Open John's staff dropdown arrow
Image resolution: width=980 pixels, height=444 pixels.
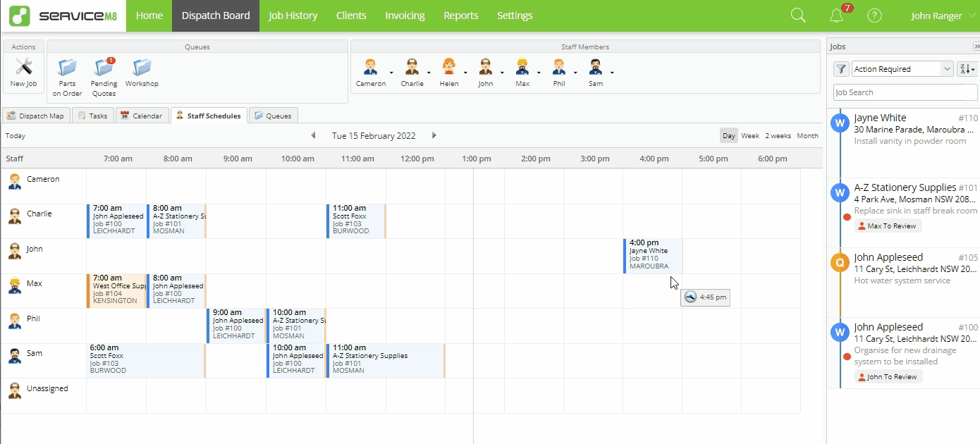click(x=502, y=73)
